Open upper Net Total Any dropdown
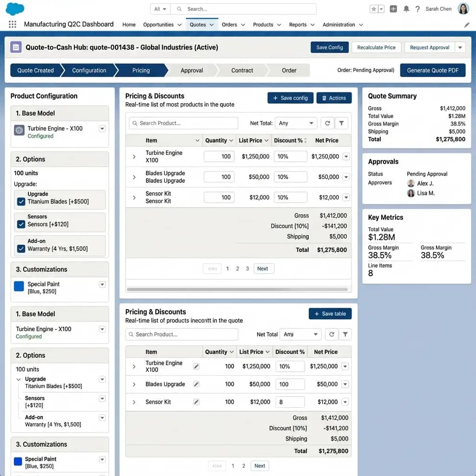Screen dimensions: 476x476 coord(296,123)
